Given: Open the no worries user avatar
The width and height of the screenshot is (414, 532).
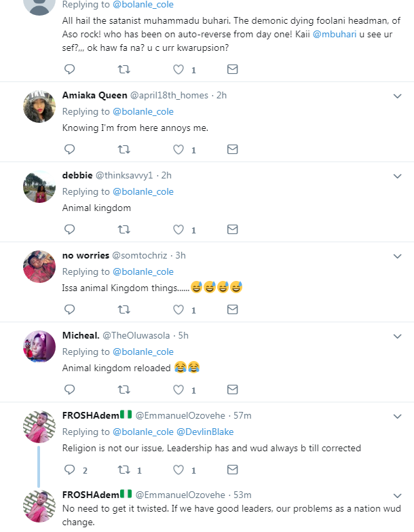Looking at the screenshot, I should 39,267.
